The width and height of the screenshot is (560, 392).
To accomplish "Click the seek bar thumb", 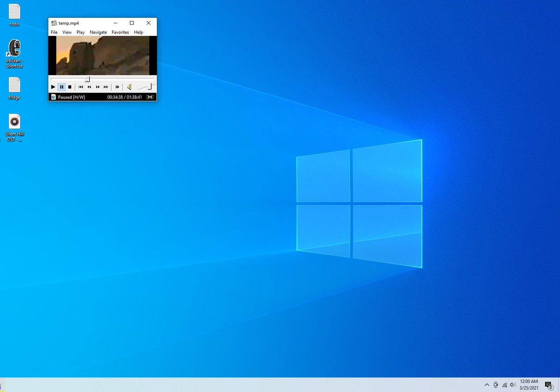I will (x=87, y=79).
